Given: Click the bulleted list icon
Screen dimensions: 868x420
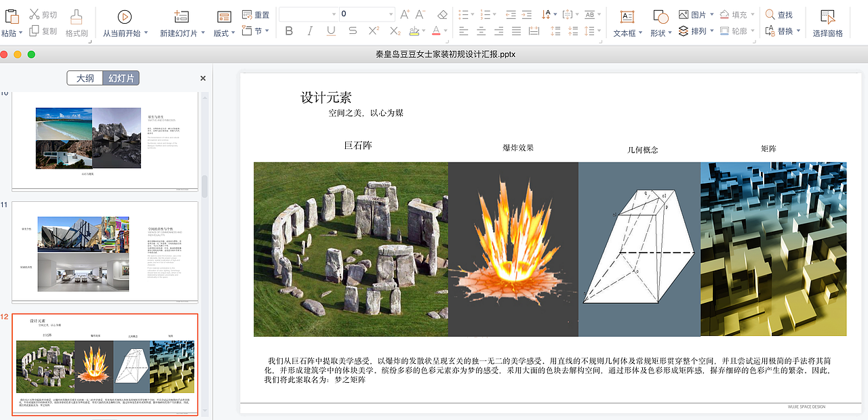Looking at the screenshot, I should [464, 14].
